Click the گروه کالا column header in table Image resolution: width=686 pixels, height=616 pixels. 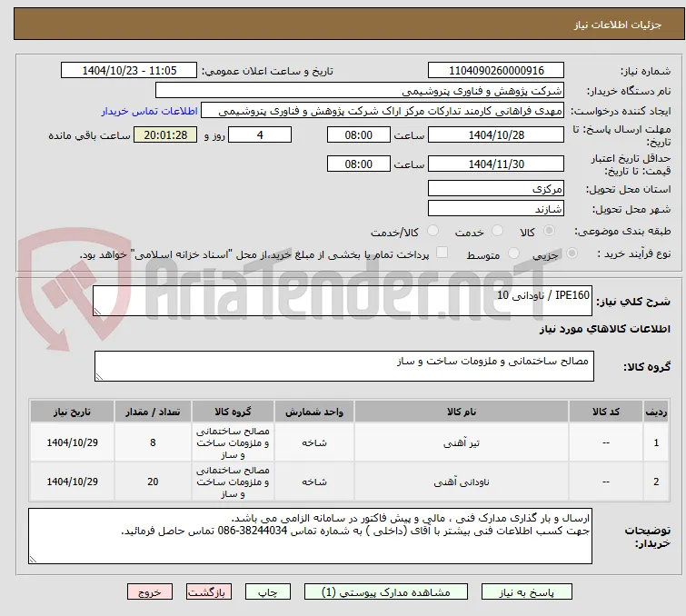pos(233,412)
